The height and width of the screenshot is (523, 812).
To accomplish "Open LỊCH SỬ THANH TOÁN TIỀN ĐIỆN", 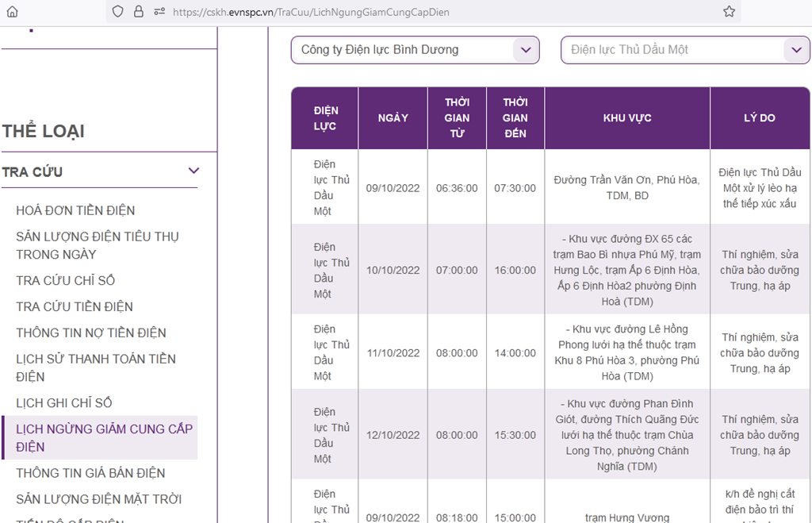I will (x=96, y=367).
